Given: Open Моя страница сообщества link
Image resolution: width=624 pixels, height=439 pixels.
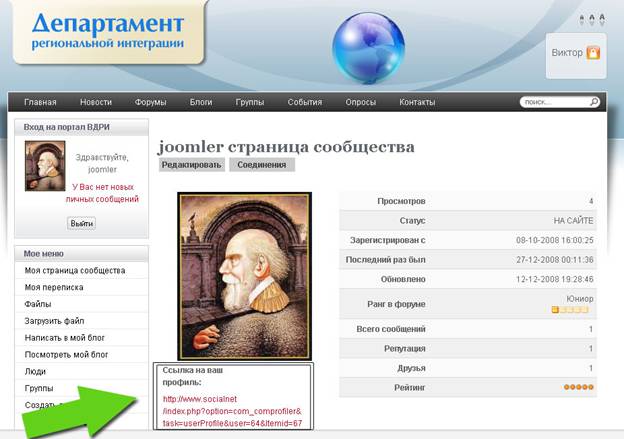Looking at the screenshot, I should [x=75, y=271].
